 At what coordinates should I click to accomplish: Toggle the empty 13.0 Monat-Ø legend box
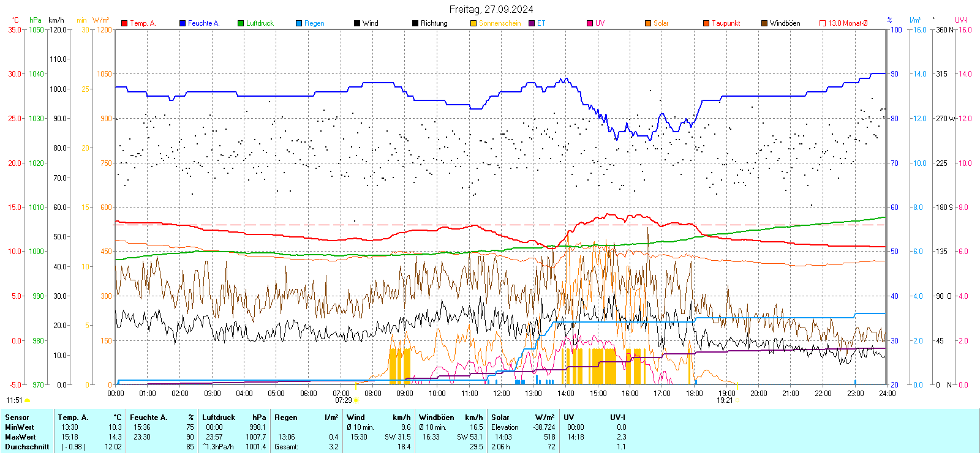[x=823, y=23]
